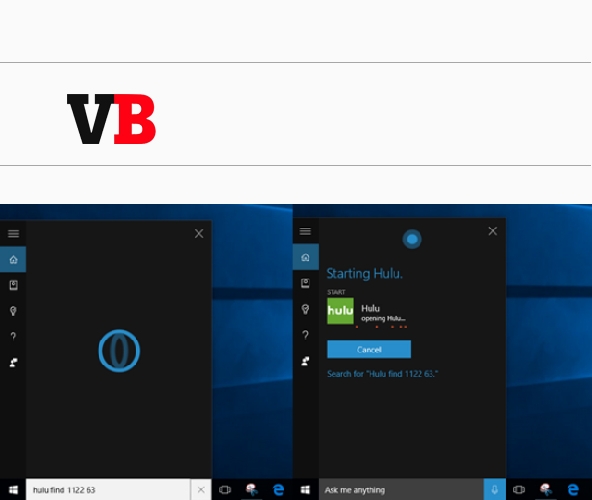
Task: Click the lightbulb Reminders icon in left sidebar
Action: (x=13, y=311)
